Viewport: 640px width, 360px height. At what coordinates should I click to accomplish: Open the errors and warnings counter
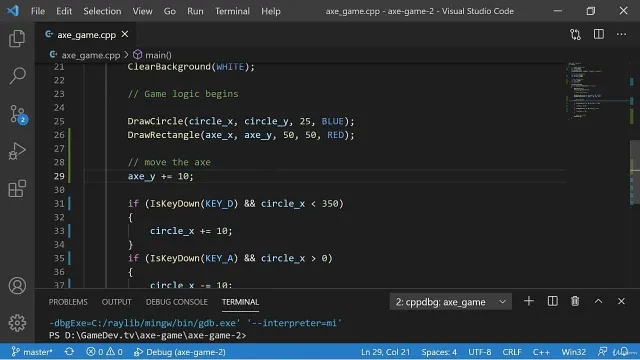104,352
